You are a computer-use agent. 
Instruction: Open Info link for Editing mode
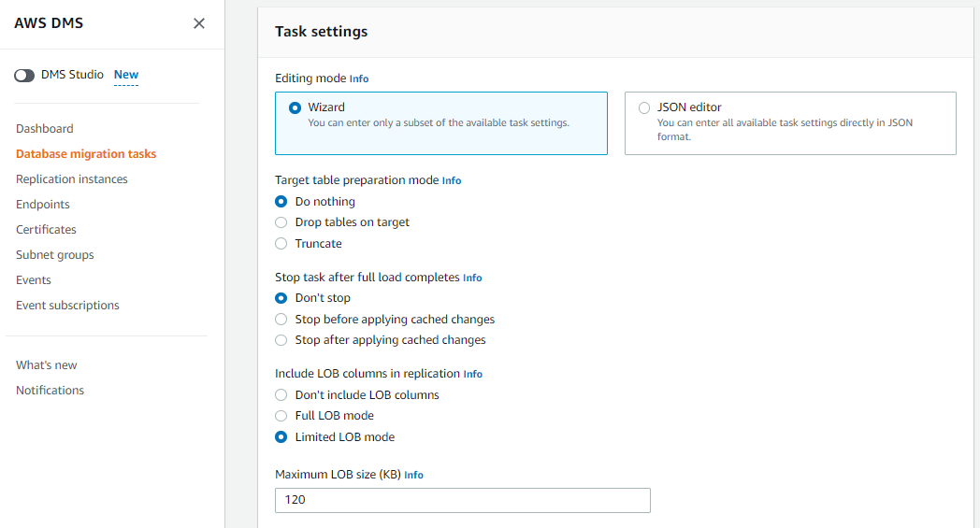(359, 79)
